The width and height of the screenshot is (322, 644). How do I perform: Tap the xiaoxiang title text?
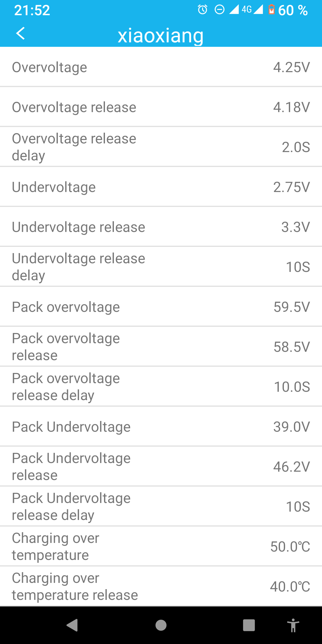tap(161, 36)
